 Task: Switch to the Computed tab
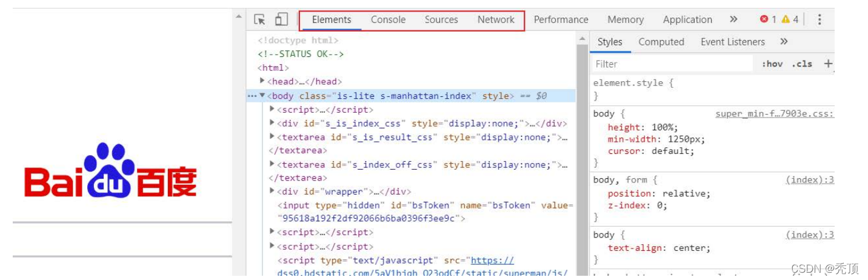coord(661,42)
